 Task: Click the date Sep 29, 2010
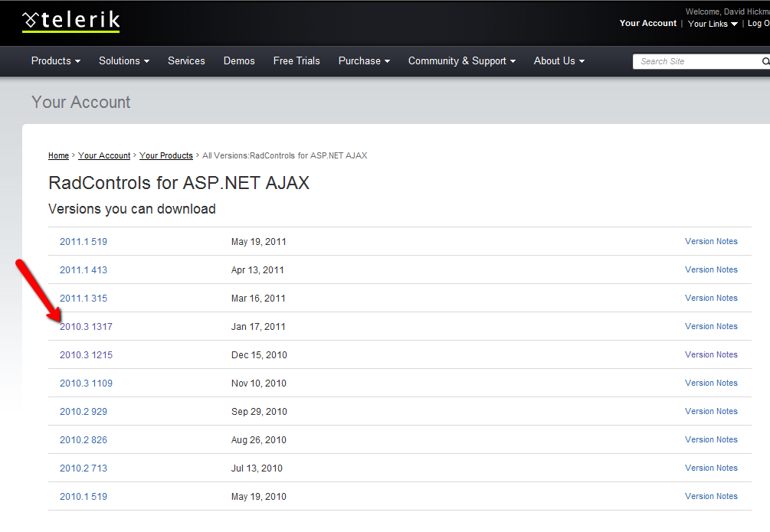[259, 412]
